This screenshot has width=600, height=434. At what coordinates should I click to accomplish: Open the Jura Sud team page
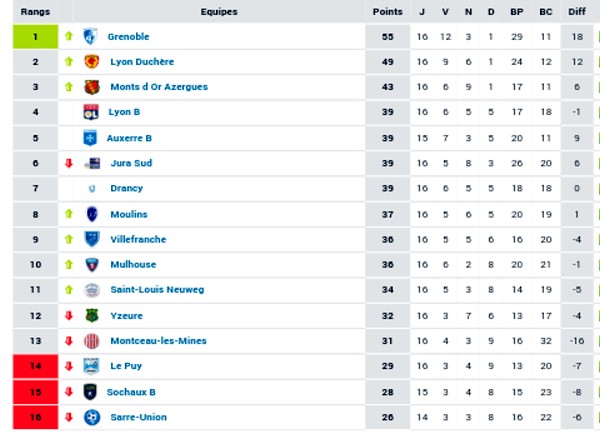pyautogui.click(x=131, y=163)
